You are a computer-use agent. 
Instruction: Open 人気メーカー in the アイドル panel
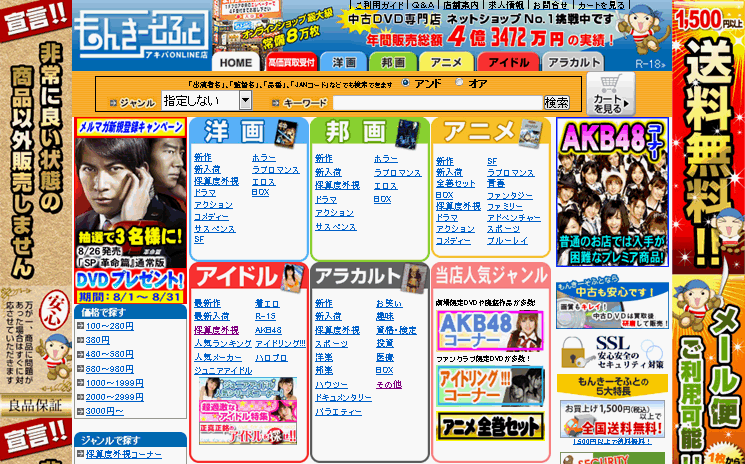tap(218, 357)
